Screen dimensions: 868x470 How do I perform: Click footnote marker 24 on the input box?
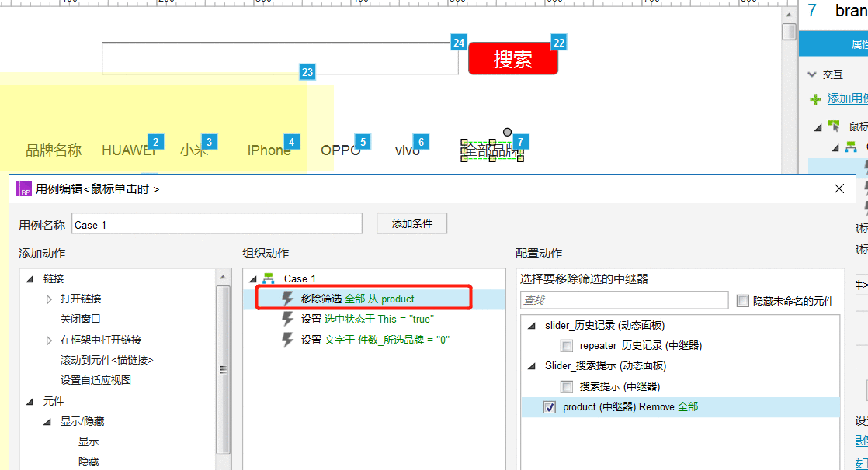click(x=458, y=43)
